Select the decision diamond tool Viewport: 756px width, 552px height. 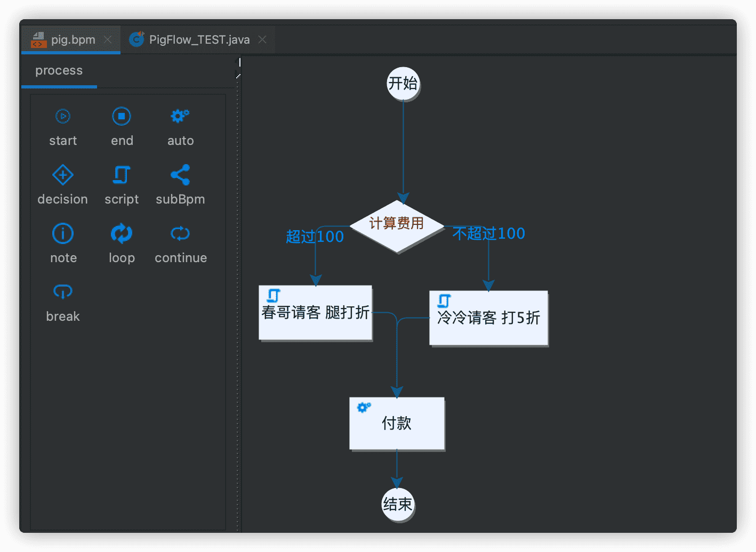62,174
